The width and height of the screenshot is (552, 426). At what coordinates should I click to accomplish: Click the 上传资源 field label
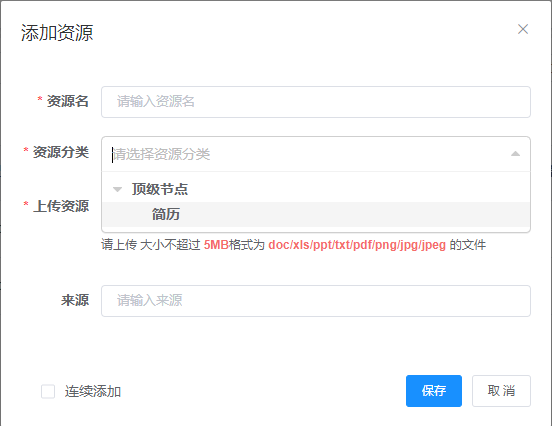(61, 206)
